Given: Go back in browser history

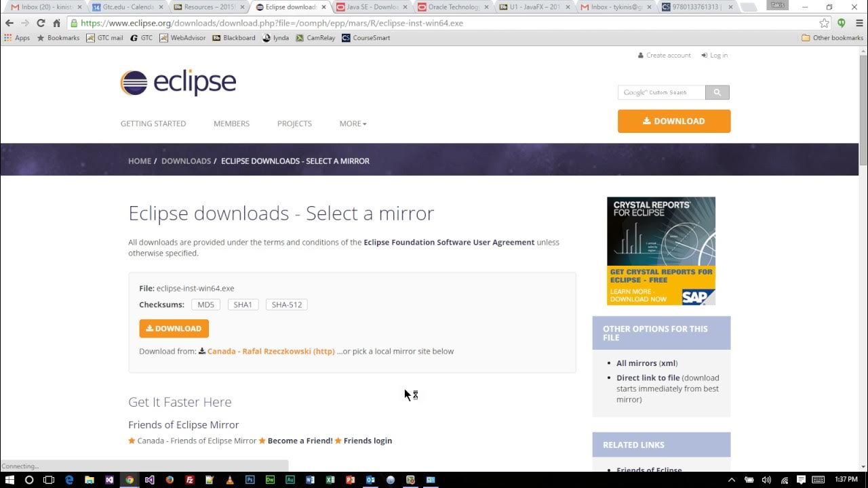Looking at the screenshot, I should pos(9,23).
